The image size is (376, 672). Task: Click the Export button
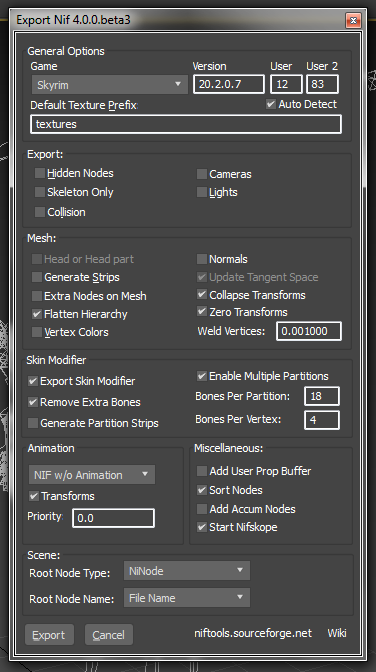coord(49,635)
